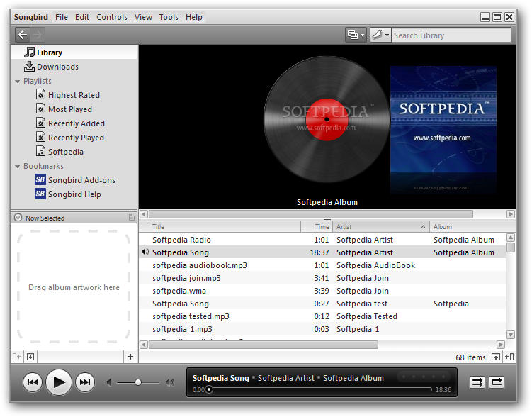Image resolution: width=532 pixels, height=417 pixels.
Task: Open the Tools menu
Action: (169, 17)
